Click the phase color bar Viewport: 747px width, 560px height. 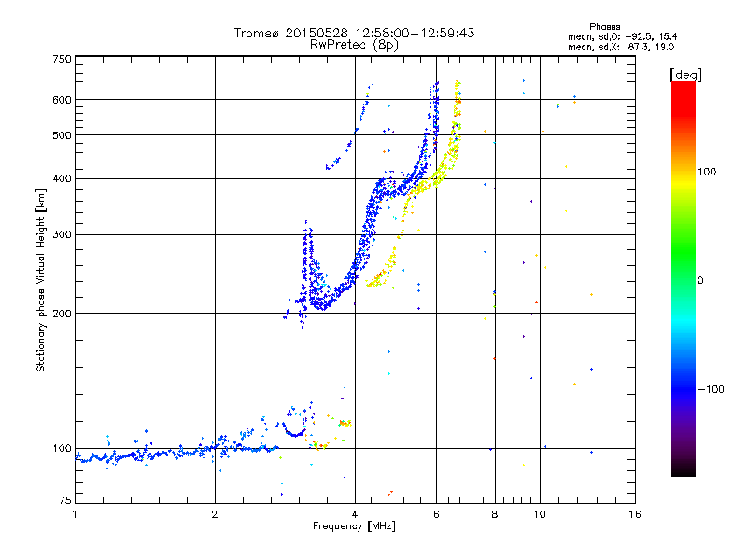(684, 278)
